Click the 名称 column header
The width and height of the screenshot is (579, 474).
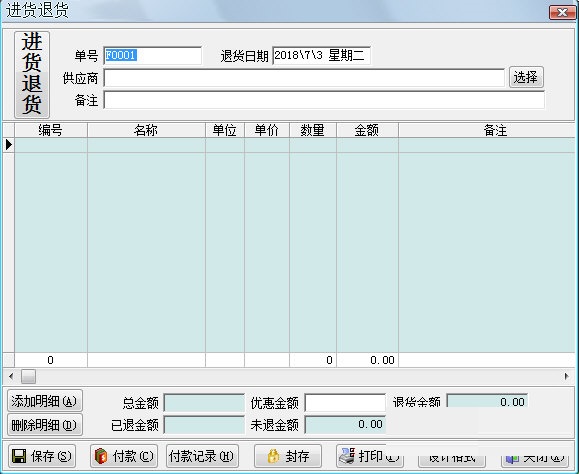coord(146,130)
